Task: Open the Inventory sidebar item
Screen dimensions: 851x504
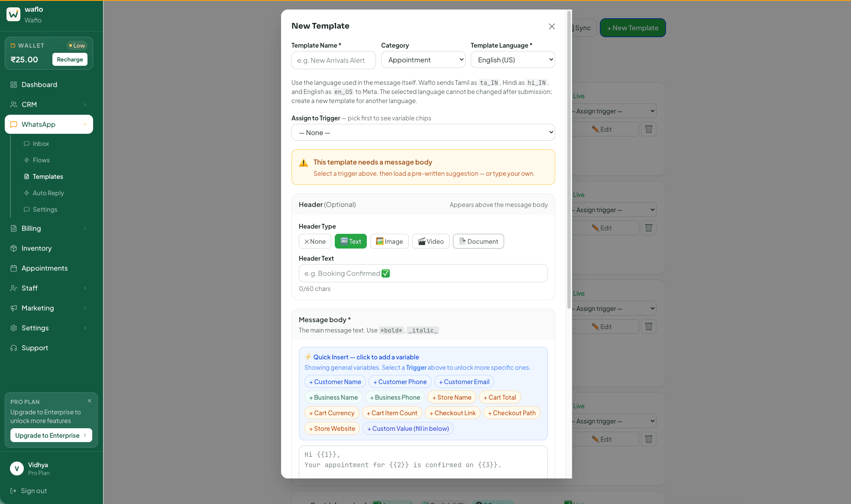Action: point(49,248)
